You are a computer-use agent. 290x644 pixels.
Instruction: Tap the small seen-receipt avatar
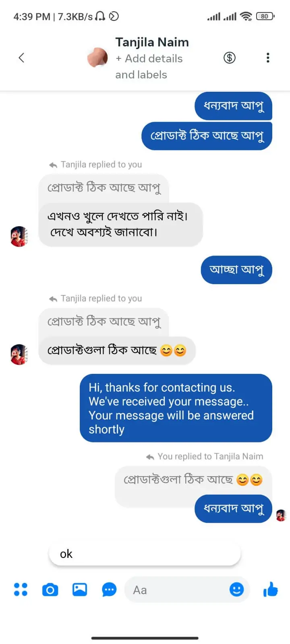tap(281, 515)
